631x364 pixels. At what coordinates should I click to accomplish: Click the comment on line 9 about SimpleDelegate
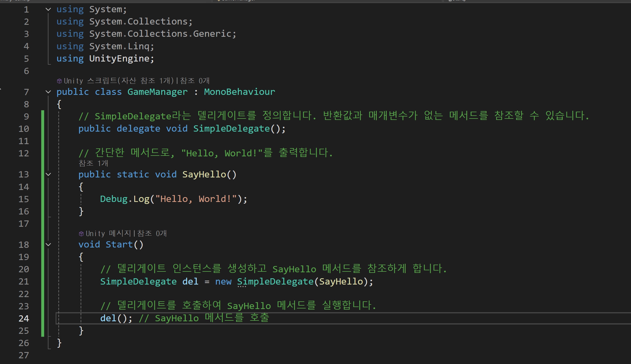click(334, 116)
